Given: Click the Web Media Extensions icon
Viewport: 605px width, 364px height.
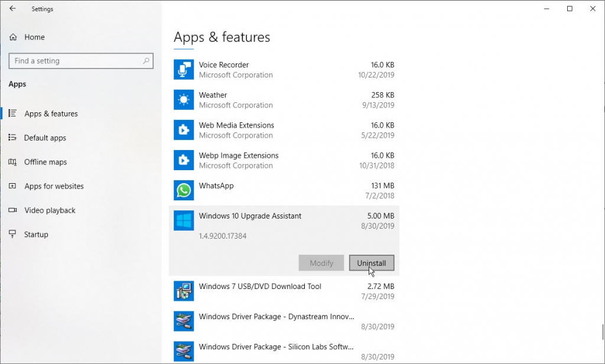Looking at the screenshot, I should (x=183, y=129).
